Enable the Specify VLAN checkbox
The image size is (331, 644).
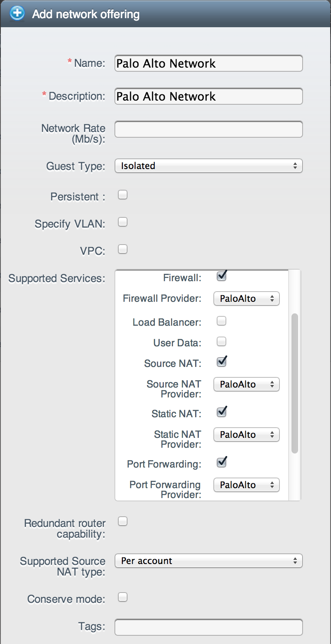pyautogui.click(x=123, y=222)
